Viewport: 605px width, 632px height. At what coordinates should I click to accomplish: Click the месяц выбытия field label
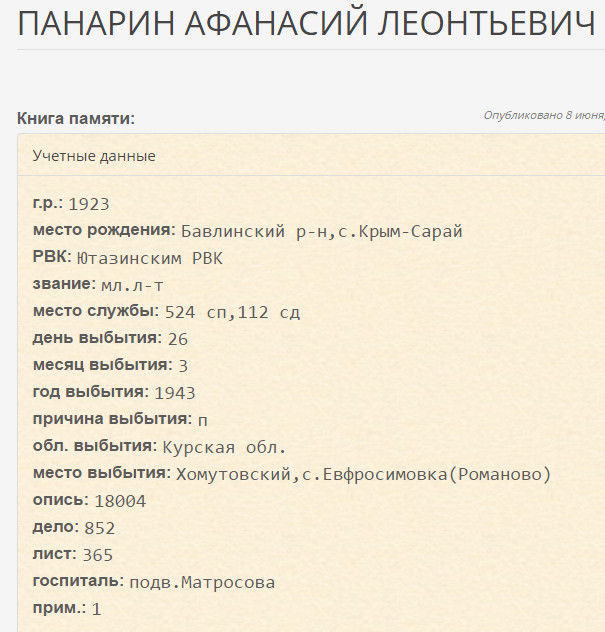click(x=102, y=365)
